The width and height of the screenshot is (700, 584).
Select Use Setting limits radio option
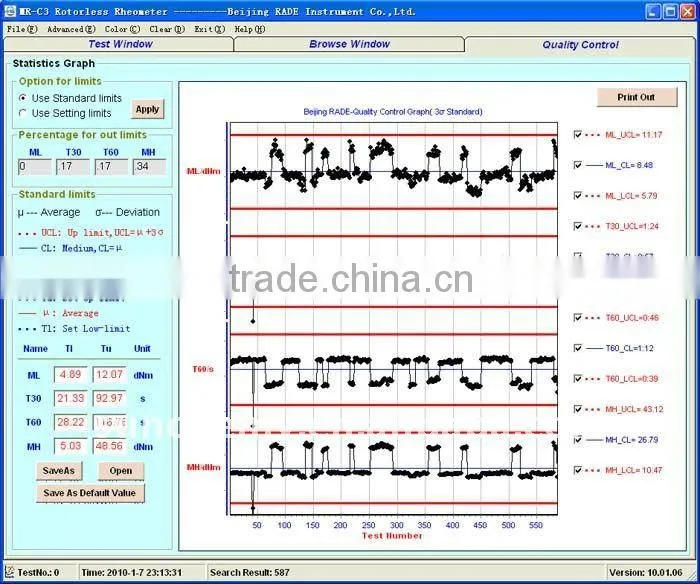pyautogui.click(x=65, y=113)
